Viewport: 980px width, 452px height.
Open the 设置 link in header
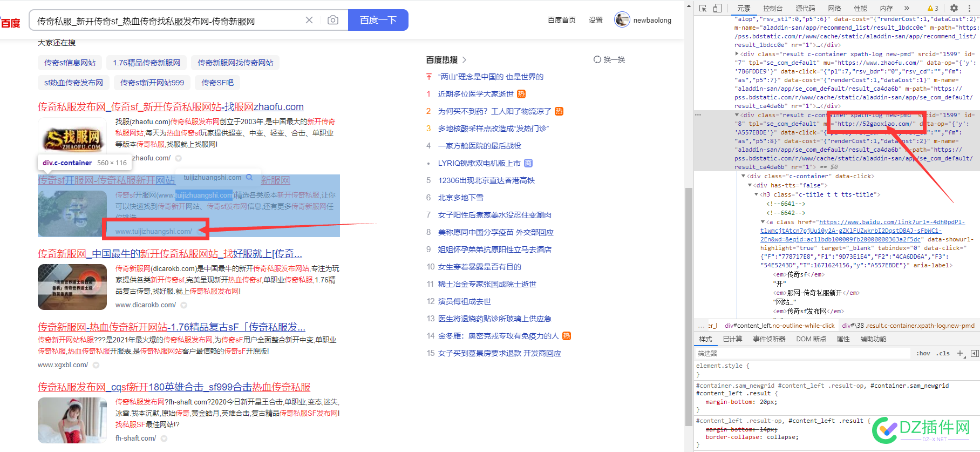tap(596, 20)
